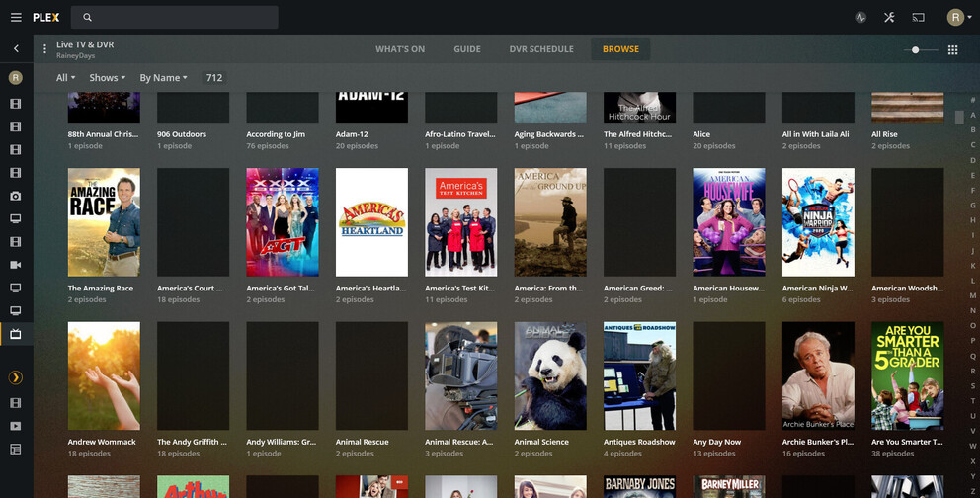Image resolution: width=980 pixels, height=498 pixels.
Task: Open the Animal Science panda poster
Action: click(x=550, y=375)
